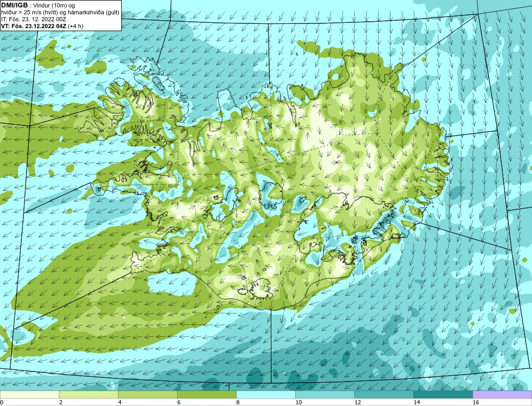This screenshot has height=406, width=532.
Task: Click the 10–12 m/s light teal swatch
Action: (x=325, y=394)
